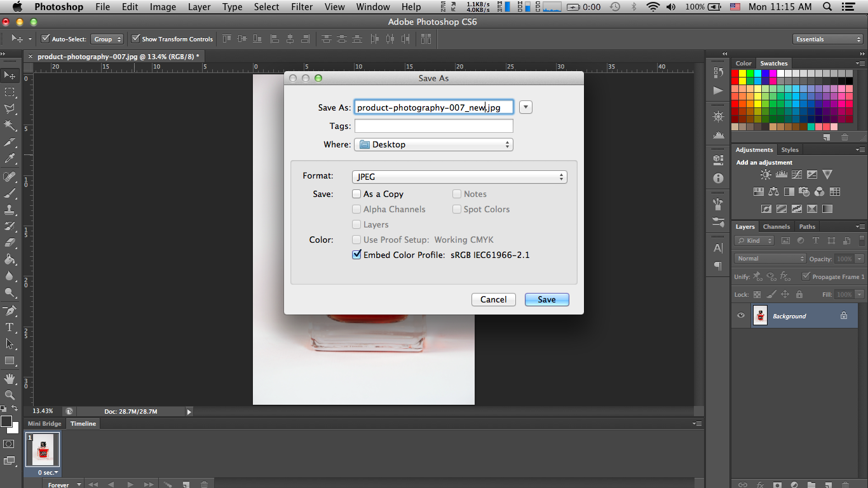Image resolution: width=868 pixels, height=488 pixels.
Task: Select the Rectangular Marquee tool
Action: point(10,92)
